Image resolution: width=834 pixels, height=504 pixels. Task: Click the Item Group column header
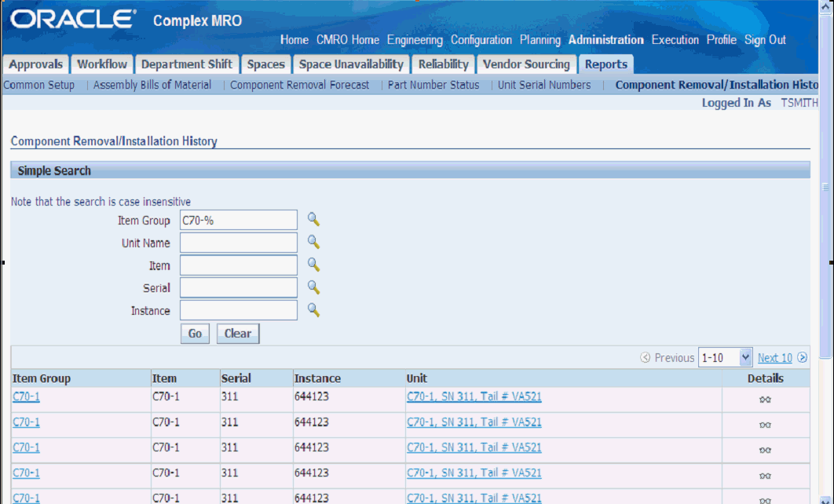tap(42, 378)
